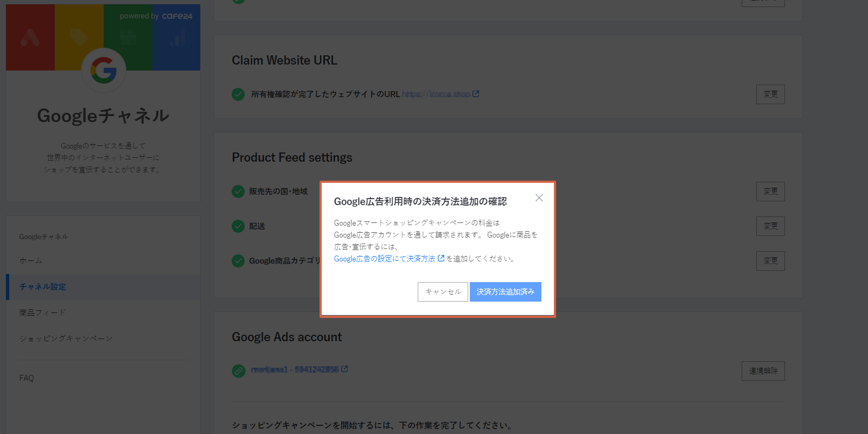Click green checkmark beside 所有権確認 URL
Viewport: 868px width, 434px height.
[x=238, y=94]
